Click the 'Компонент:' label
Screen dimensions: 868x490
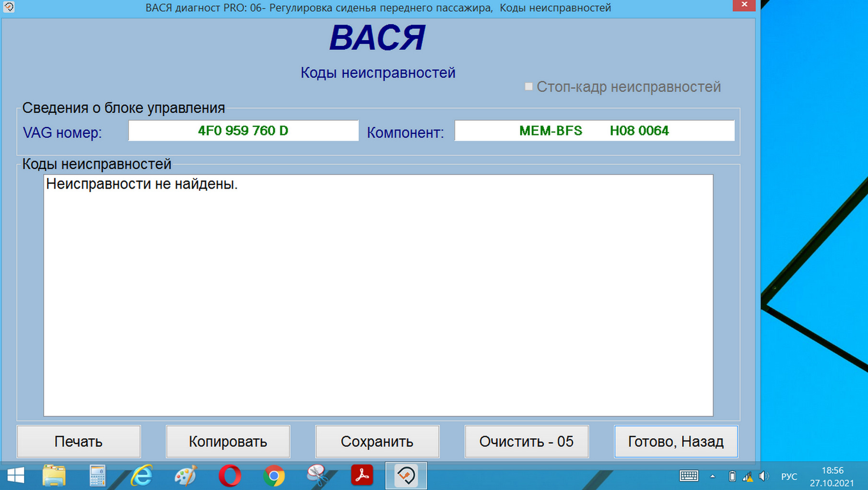(x=405, y=132)
